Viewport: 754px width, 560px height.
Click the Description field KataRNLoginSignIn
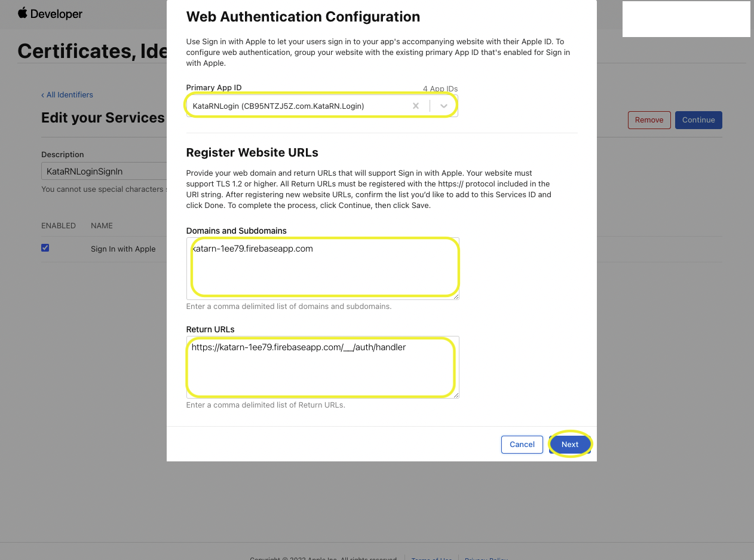coord(104,171)
